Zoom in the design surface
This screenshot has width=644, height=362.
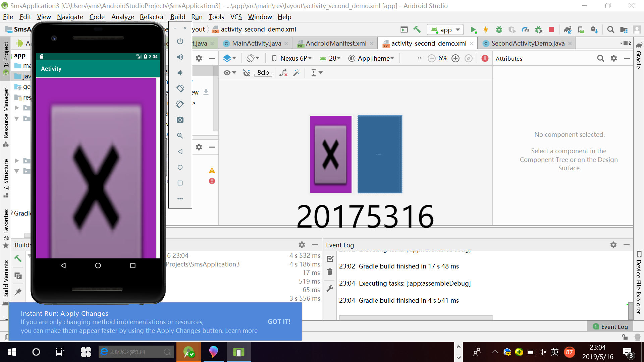455,58
